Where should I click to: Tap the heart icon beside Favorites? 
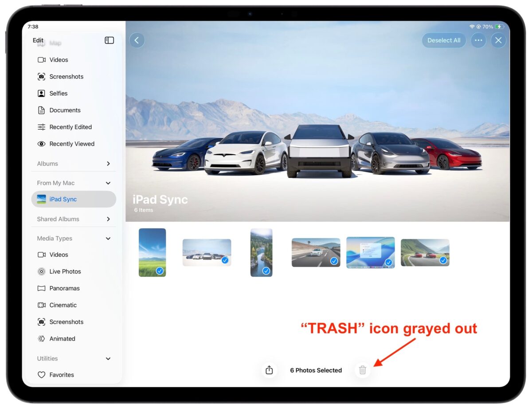42,375
